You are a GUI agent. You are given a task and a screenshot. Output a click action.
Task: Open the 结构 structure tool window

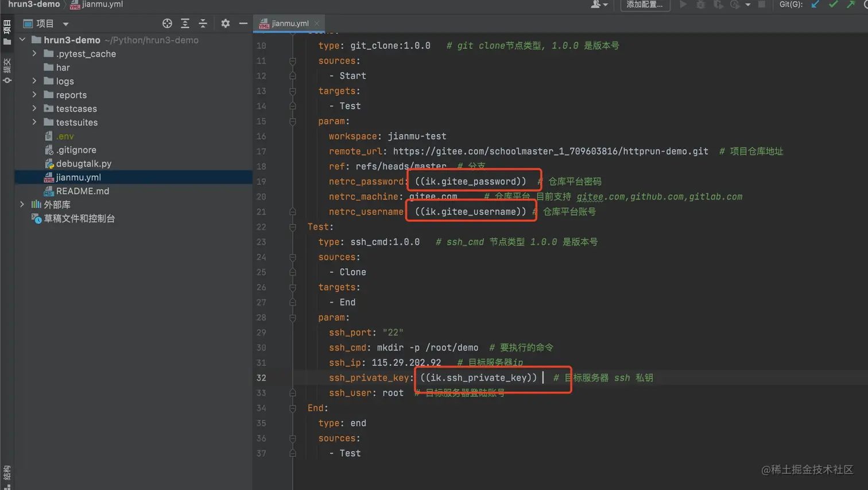pos(7,476)
